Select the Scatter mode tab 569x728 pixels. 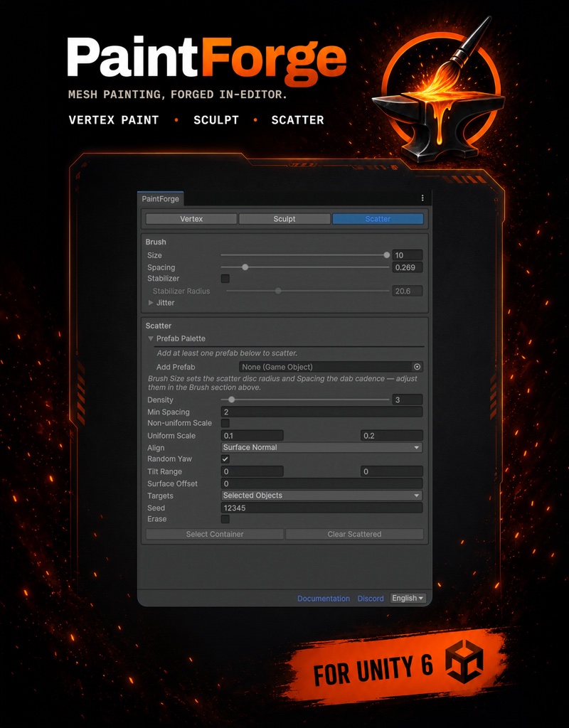pos(378,219)
